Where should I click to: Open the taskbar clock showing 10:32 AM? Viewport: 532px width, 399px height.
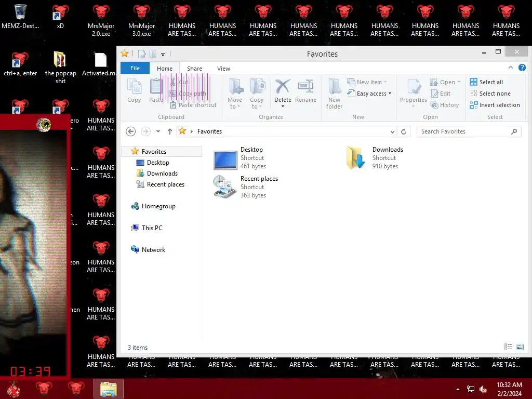[509, 389]
